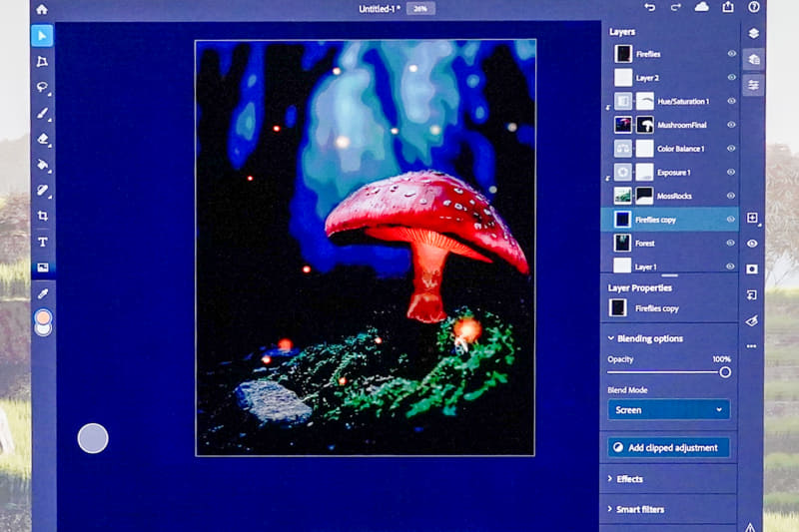Screen dimensions: 799x532
Task: Open the foreground color swatch
Action: click(43, 317)
